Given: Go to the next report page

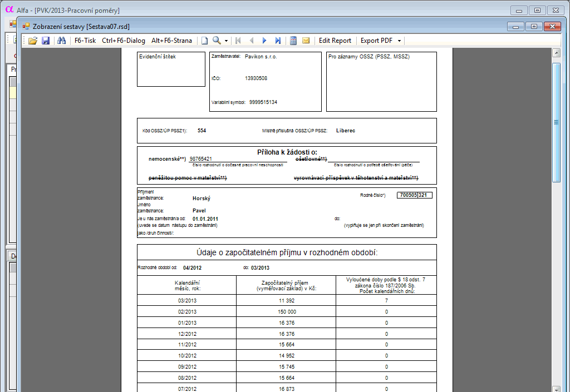Looking at the screenshot, I should [x=264, y=41].
